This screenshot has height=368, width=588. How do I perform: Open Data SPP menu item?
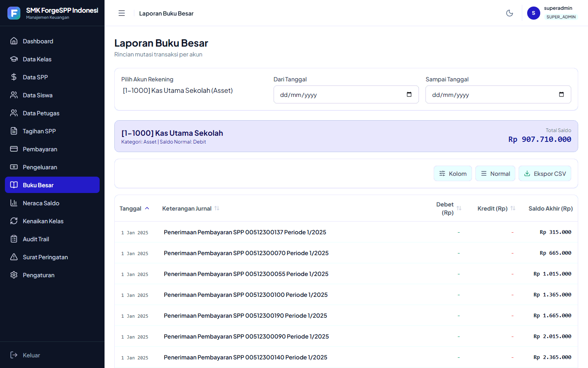(x=52, y=77)
